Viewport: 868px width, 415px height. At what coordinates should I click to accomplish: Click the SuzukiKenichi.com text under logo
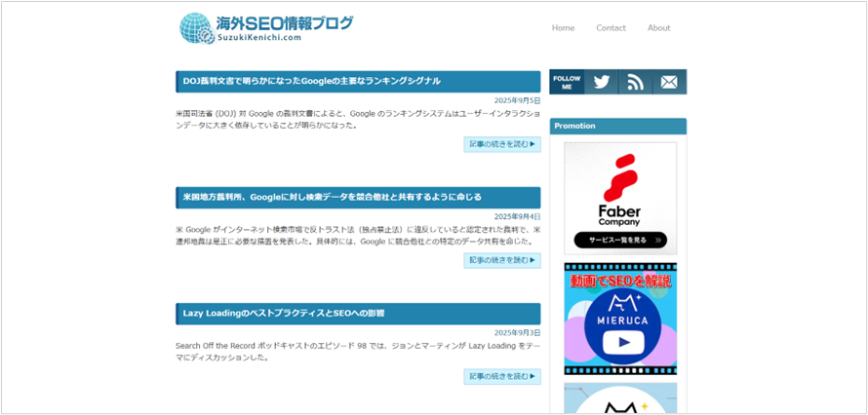pyautogui.click(x=259, y=38)
